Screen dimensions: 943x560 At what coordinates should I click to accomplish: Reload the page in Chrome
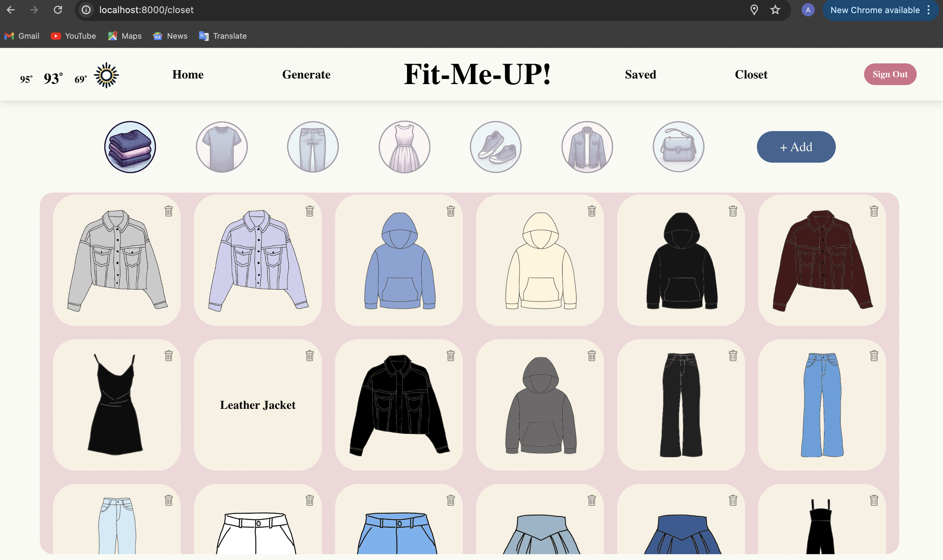tap(58, 10)
